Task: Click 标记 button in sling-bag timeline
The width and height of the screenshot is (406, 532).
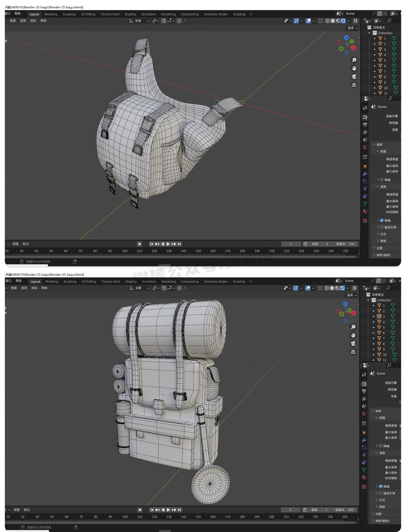Action: tap(26, 244)
